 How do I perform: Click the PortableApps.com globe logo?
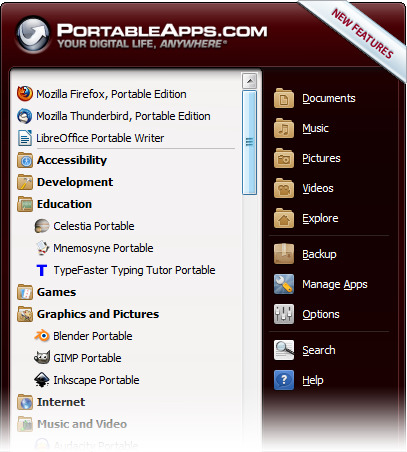(33, 34)
